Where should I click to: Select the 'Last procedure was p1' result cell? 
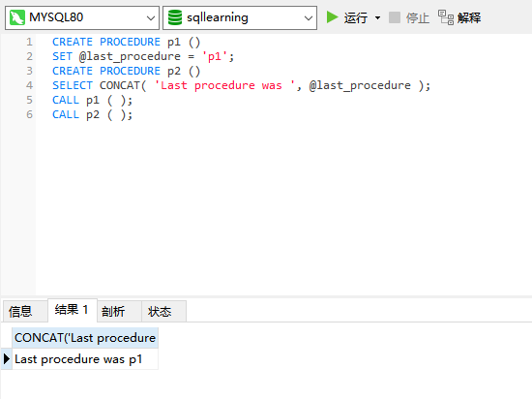coord(85,359)
